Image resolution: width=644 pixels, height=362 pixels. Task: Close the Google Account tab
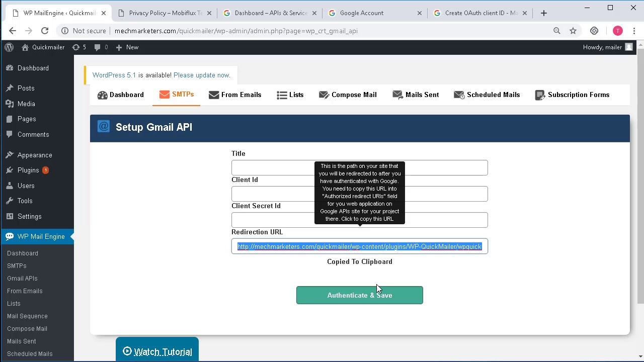pyautogui.click(x=420, y=13)
